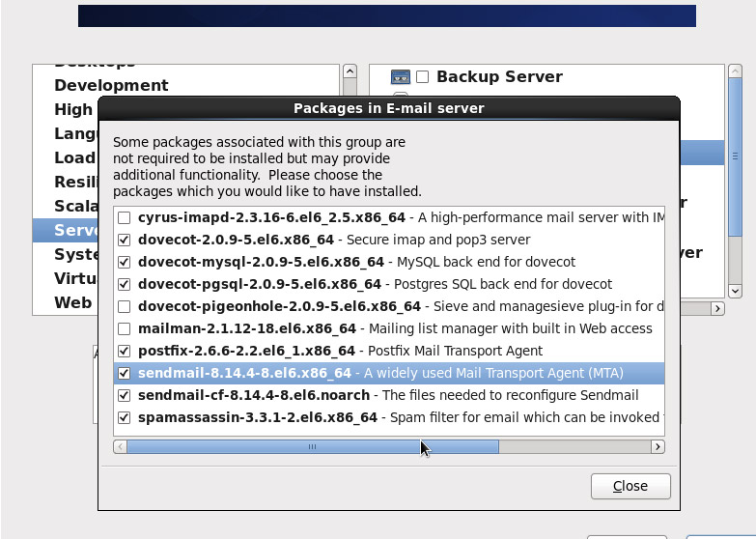Click the Backup Server group icon
Viewport: 756px width, 539px height.
click(x=400, y=76)
